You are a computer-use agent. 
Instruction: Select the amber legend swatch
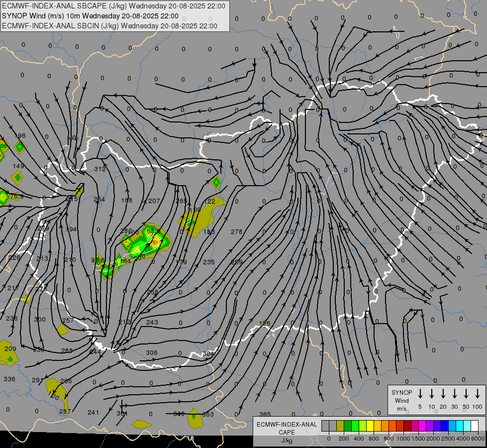pos(378,426)
